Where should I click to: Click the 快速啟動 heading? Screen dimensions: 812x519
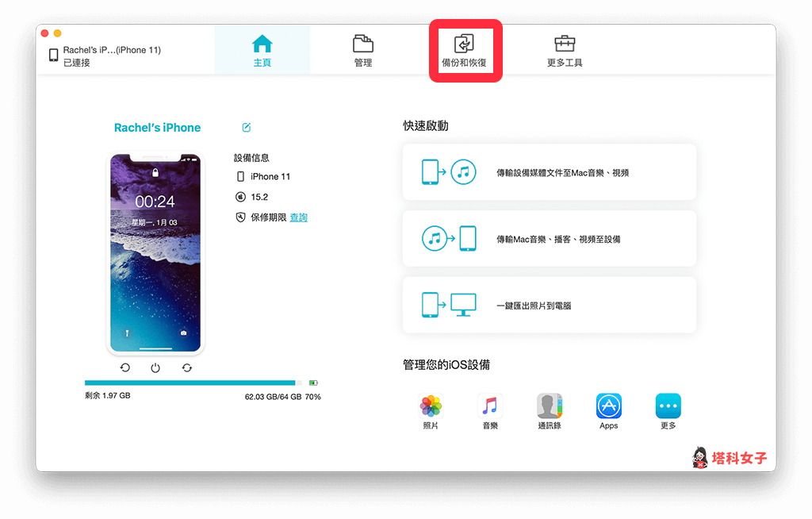tap(426, 125)
